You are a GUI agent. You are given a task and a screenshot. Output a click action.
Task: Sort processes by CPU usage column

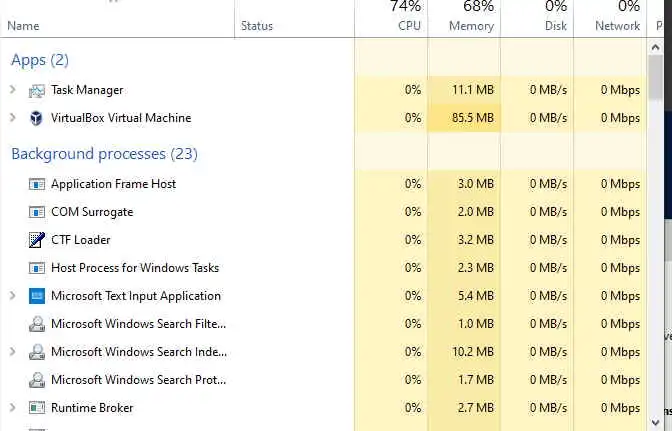tap(409, 26)
